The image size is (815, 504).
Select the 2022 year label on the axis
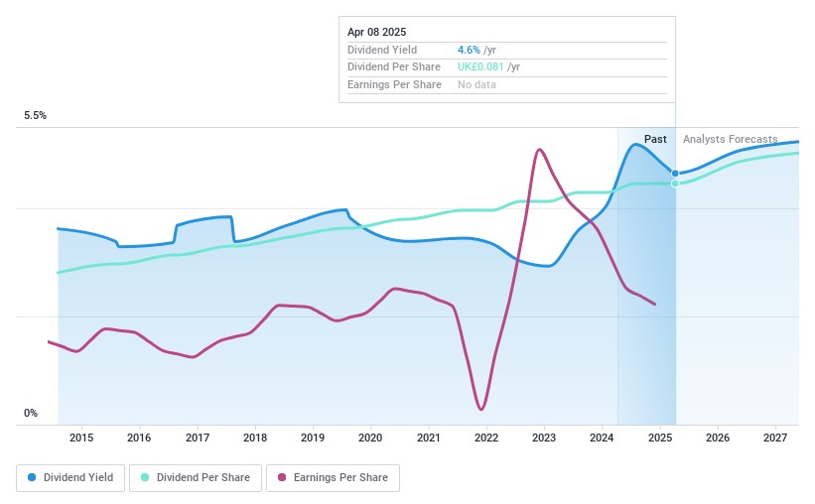pyautogui.click(x=486, y=438)
